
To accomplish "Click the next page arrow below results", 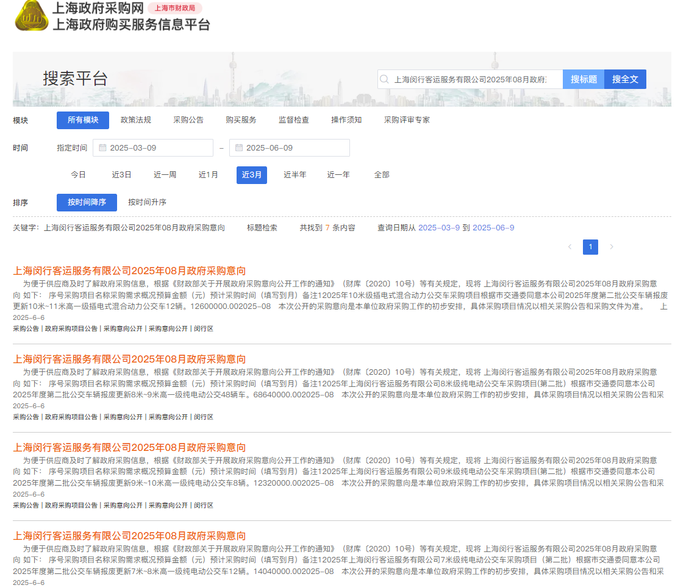I will pos(611,247).
